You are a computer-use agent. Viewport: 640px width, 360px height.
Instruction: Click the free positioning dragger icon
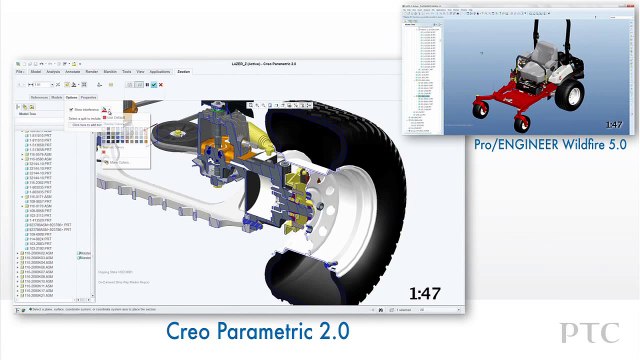pos(99,84)
